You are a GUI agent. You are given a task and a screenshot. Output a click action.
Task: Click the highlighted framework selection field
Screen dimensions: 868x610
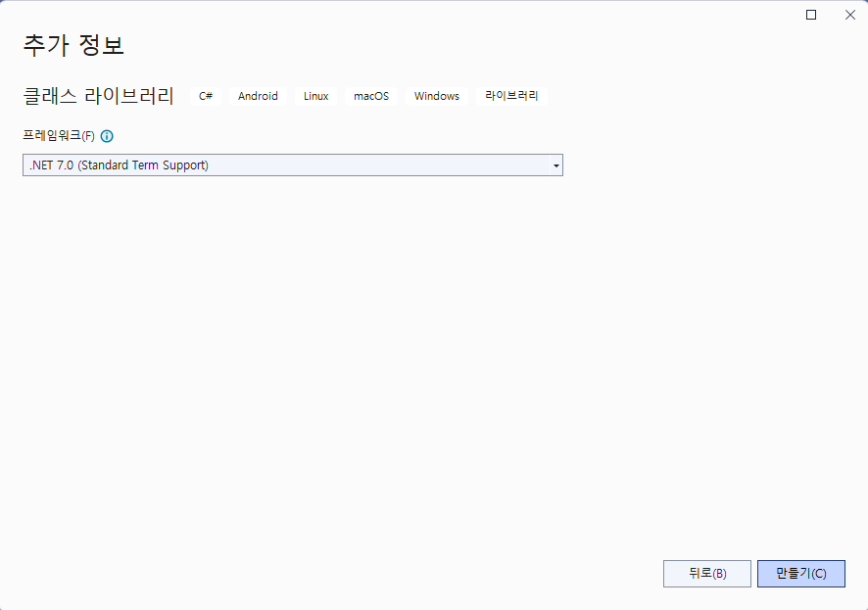pos(292,164)
